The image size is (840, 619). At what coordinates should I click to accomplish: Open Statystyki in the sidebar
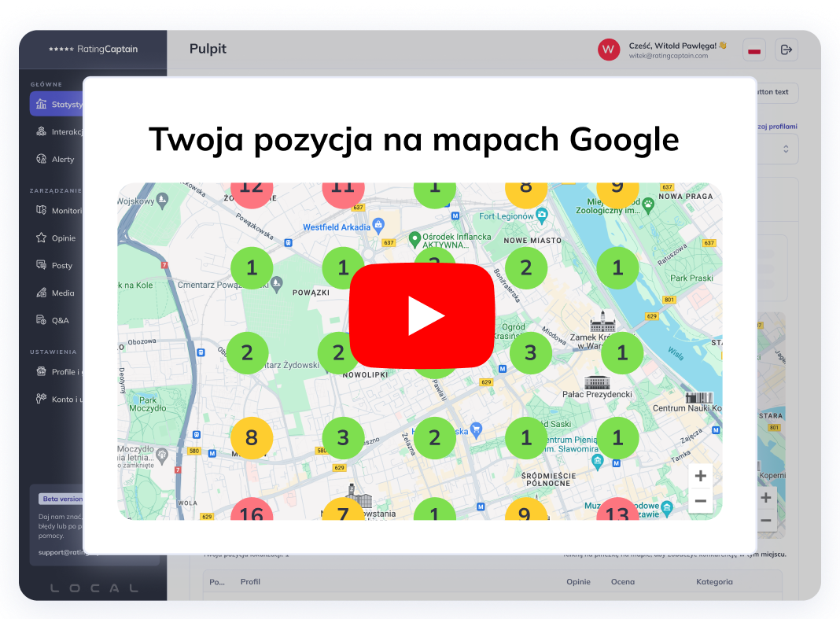tap(57, 104)
